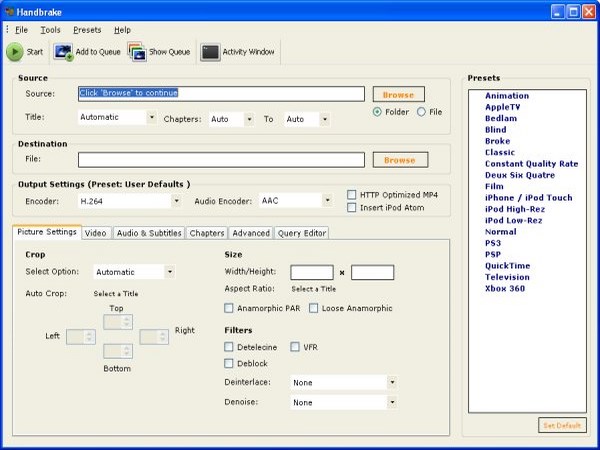Check the Detelecine filter option

(230, 347)
